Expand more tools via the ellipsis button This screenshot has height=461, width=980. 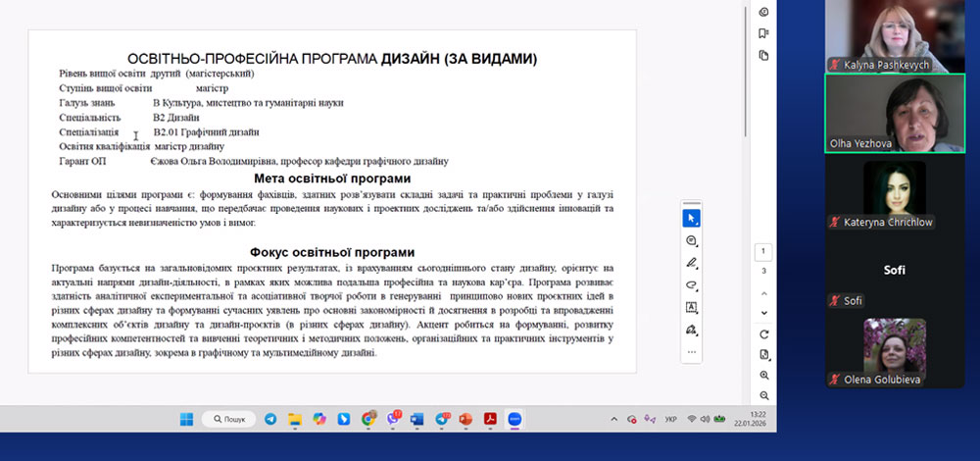[692, 351]
